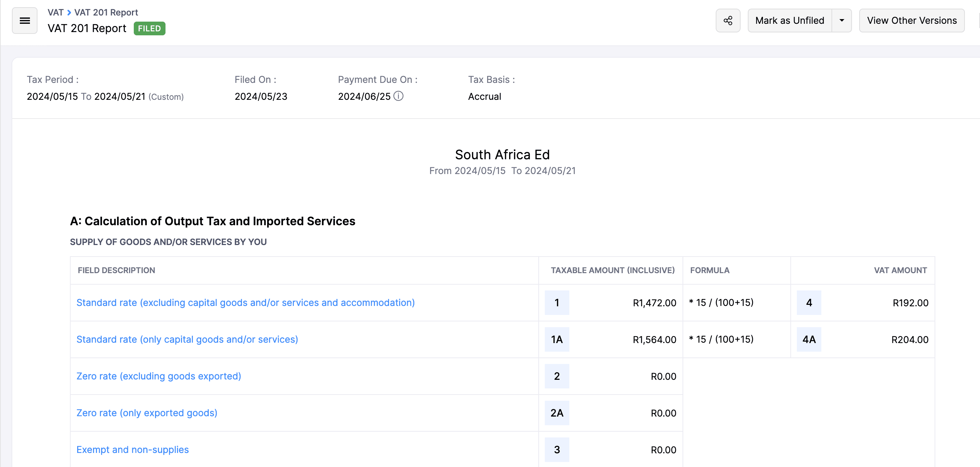
Task: Click Mark as Unfiled button
Action: pyautogui.click(x=789, y=21)
